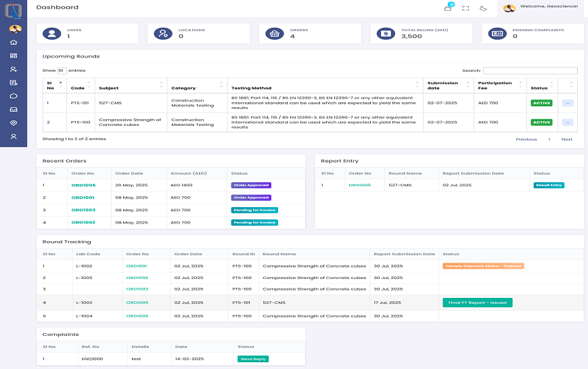This screenshot has height=369, width=588.
Task: Open the grid modules icon in sidebar
Action: pos(14,56)
